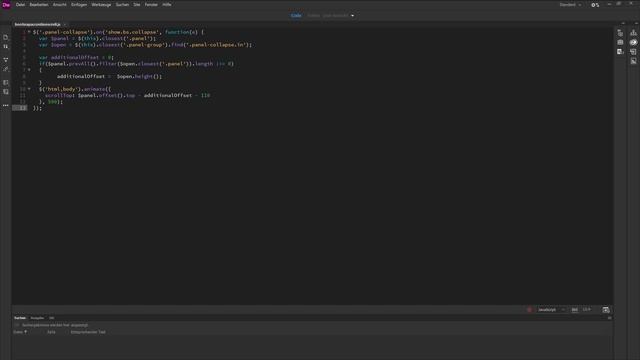
Task: Open the CC Libraries panel icon
Action: [x=620, y=52]
